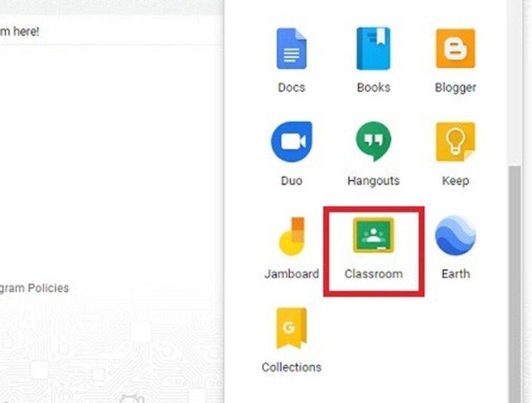This screenshot has height=403, width=532.
Task: Click the apps panel scrollbar thumb
Action: [515, 284]
